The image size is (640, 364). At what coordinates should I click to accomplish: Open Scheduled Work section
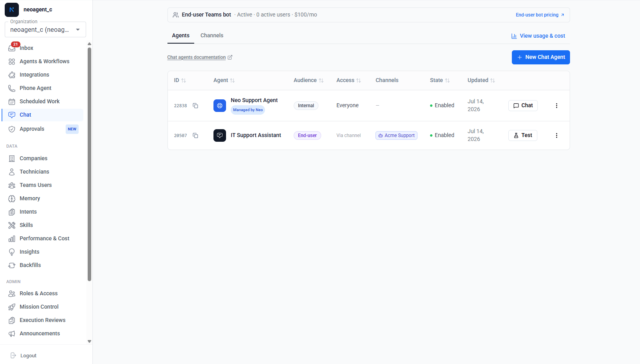point(42,101)
